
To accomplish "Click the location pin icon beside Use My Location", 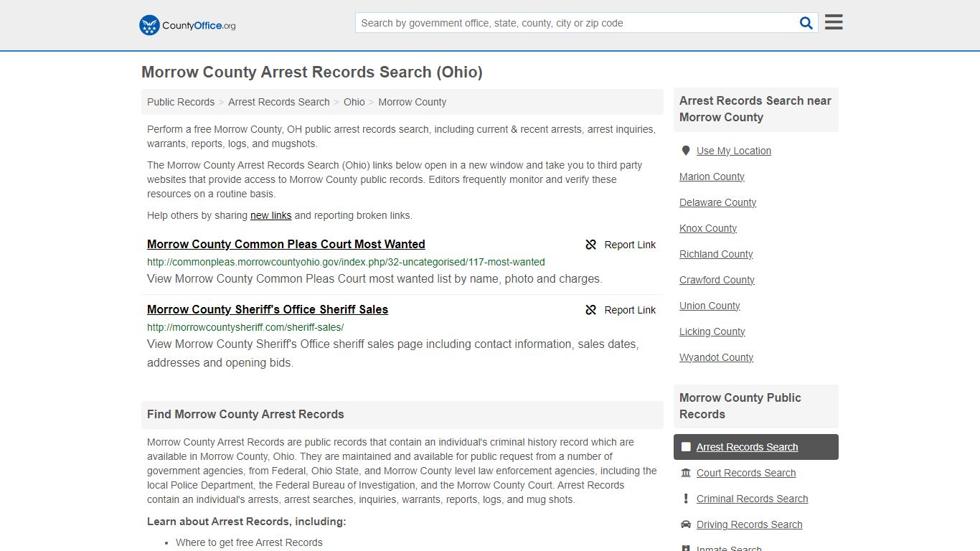I will click(x=686, y=151).
